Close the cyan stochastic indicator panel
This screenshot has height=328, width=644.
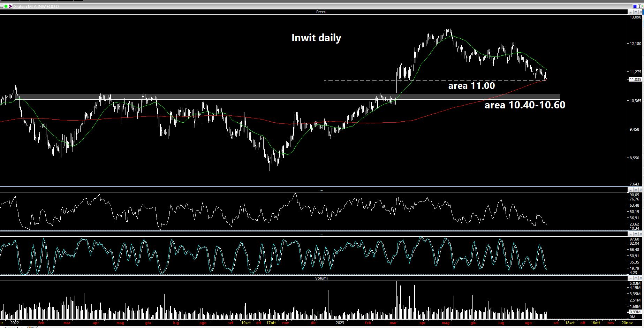[x=641, y=234]
